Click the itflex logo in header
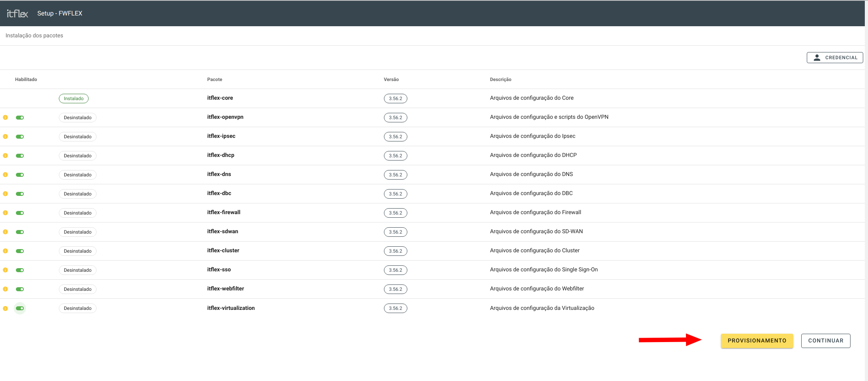Image resolution: width=868 pixels, height=381 pixels. click(x=17, y=14)
